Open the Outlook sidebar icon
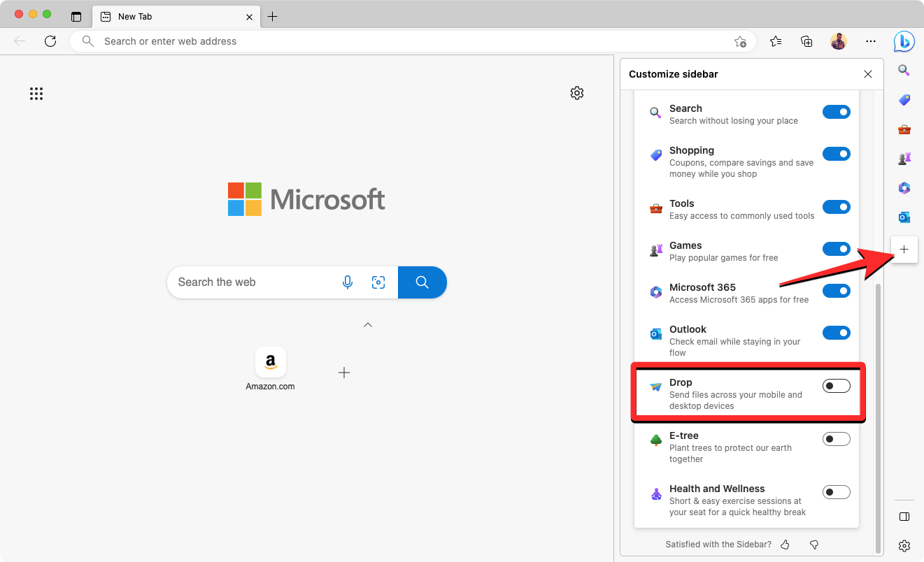Image resolution: width=924 pixels, height=562 pixels. [904, 217]
